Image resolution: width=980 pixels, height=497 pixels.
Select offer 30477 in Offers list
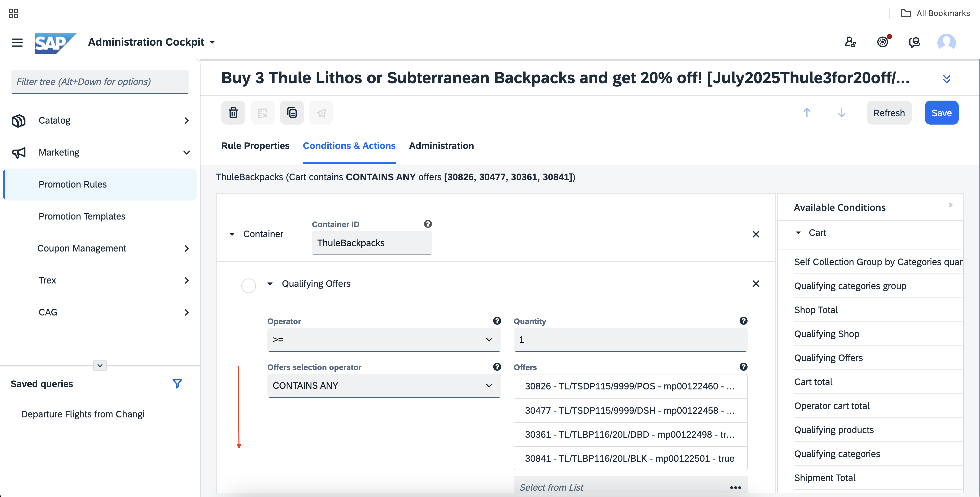coord(630,411)
